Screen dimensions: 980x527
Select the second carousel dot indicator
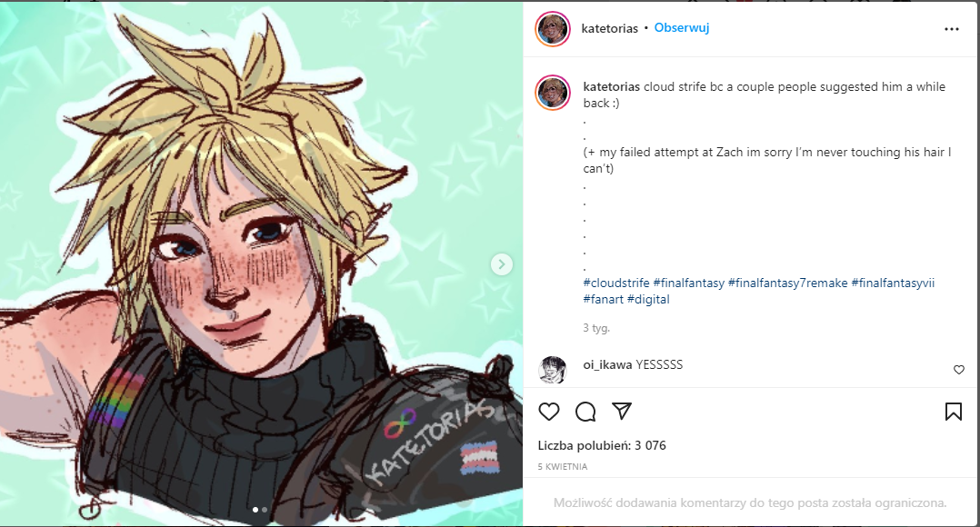[265, 510]
